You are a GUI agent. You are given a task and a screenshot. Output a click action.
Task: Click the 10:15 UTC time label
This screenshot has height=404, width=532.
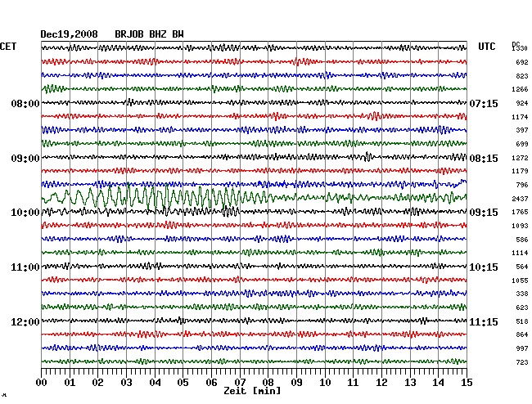[484, 267]
